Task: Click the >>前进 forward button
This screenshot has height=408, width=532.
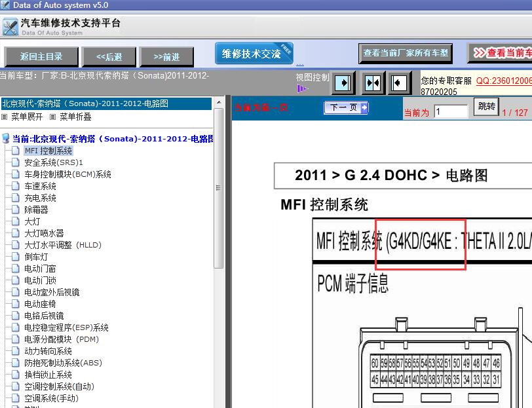Action: point(166,56)
